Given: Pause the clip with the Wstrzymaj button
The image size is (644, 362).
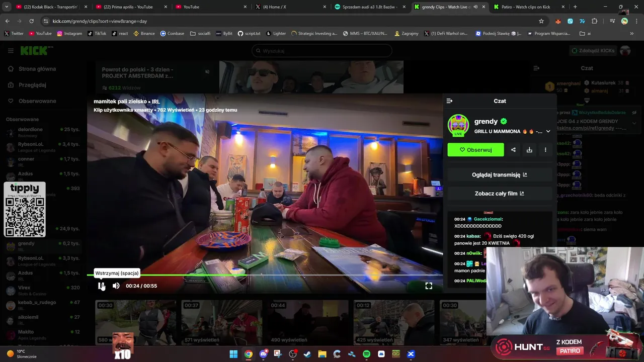Looking at the screenshot, I should 101,286.
